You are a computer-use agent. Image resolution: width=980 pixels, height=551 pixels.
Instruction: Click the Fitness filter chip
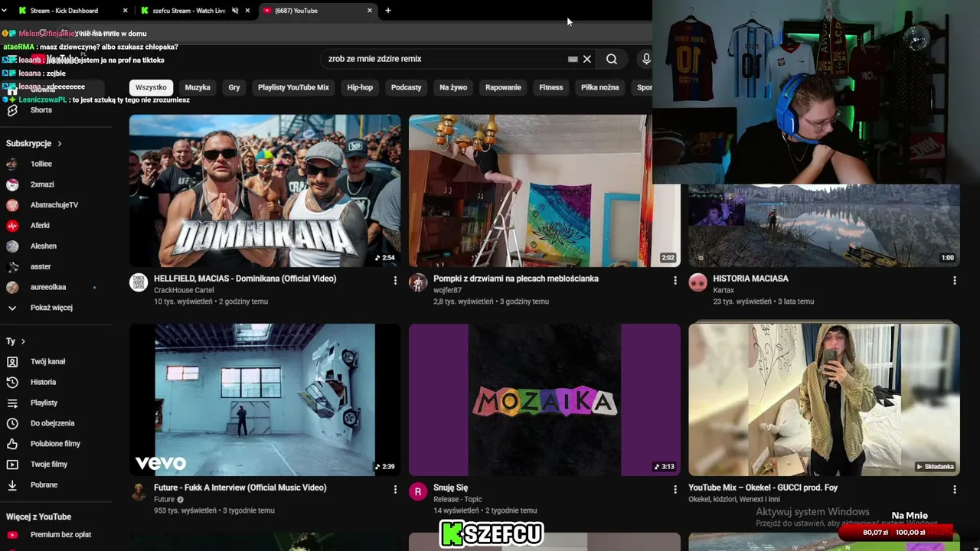click(550, 87)
